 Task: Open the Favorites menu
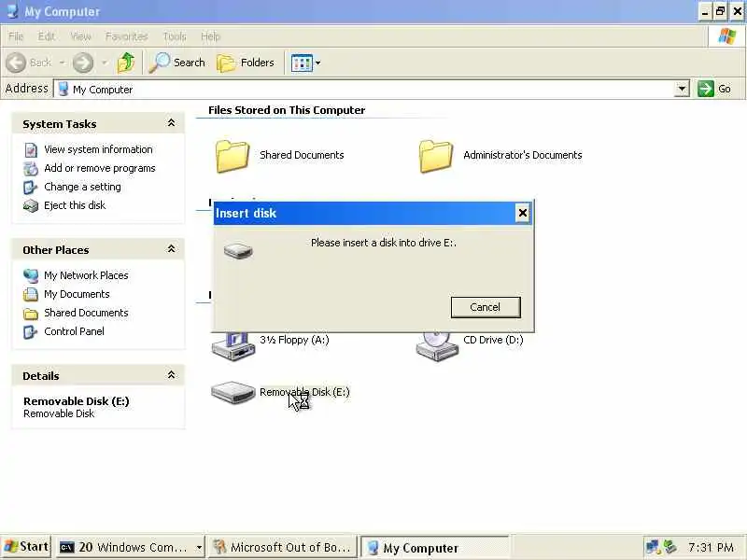point(127,36)
